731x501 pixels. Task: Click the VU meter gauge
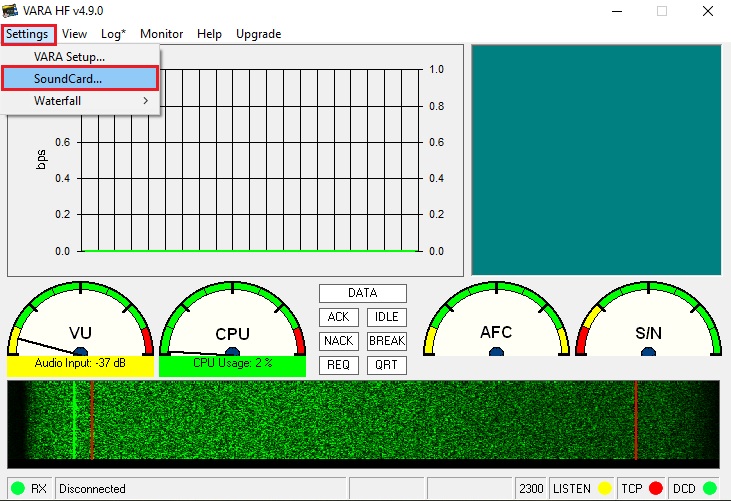[80, 325]
